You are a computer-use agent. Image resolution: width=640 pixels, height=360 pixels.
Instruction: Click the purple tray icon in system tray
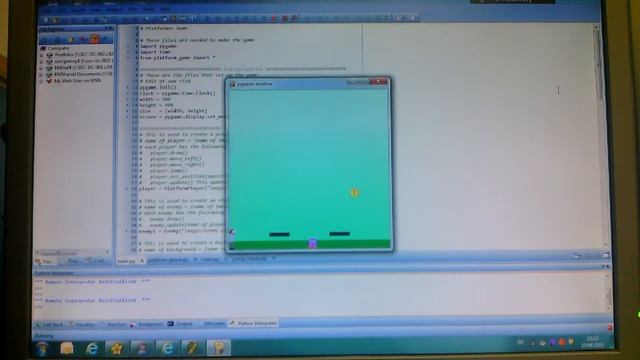[x=553, y=342]
